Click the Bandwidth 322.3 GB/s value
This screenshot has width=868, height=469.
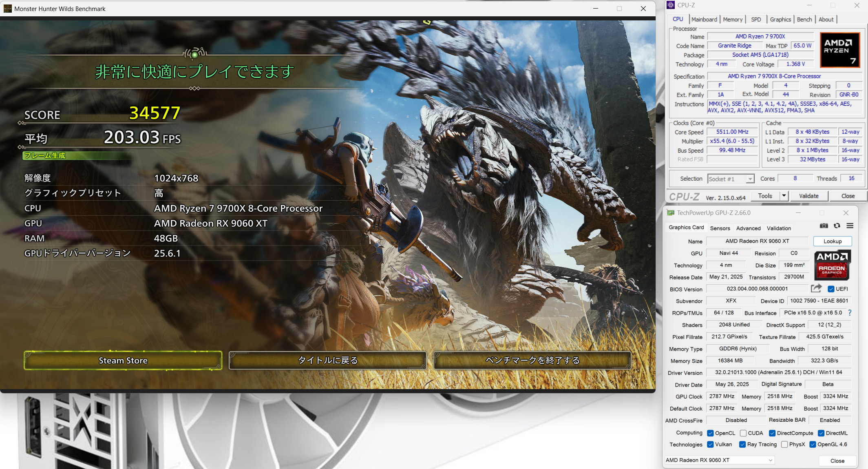824,361
